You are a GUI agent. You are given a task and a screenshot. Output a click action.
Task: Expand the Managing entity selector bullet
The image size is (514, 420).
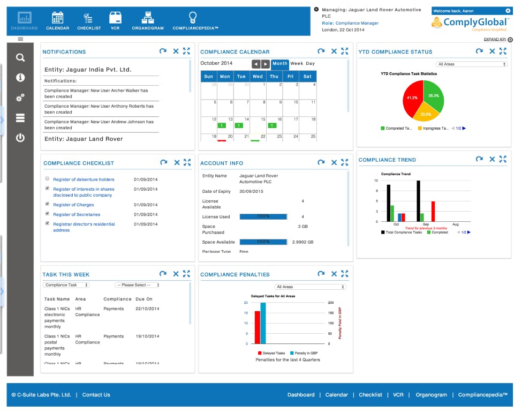pos(316,10)
